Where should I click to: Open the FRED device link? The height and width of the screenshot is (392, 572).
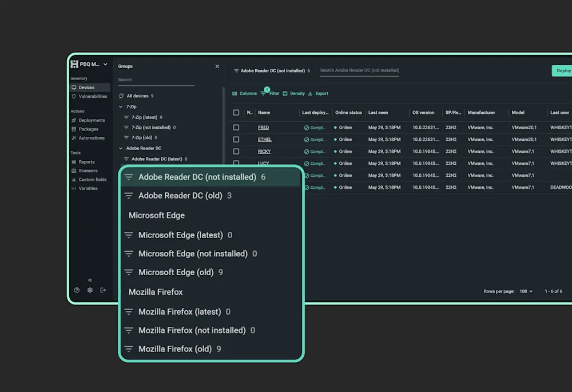tap(263, 128)
